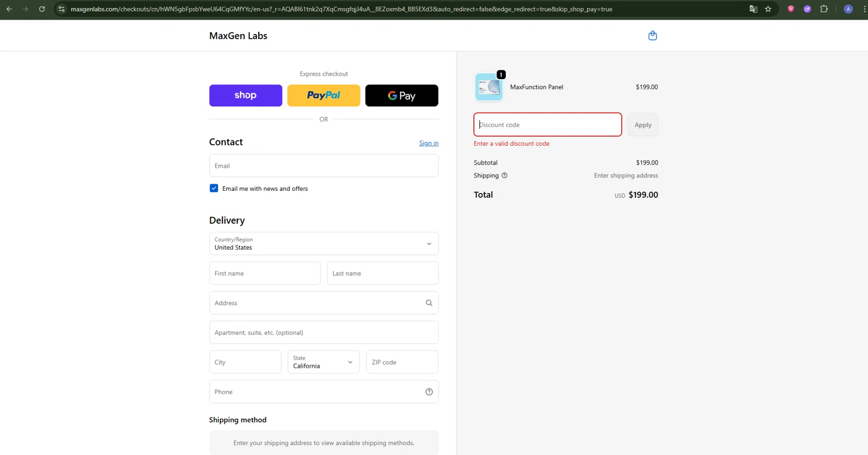Click the Contact heading
This screenshot has height=455, width=868.
[226, 142]
